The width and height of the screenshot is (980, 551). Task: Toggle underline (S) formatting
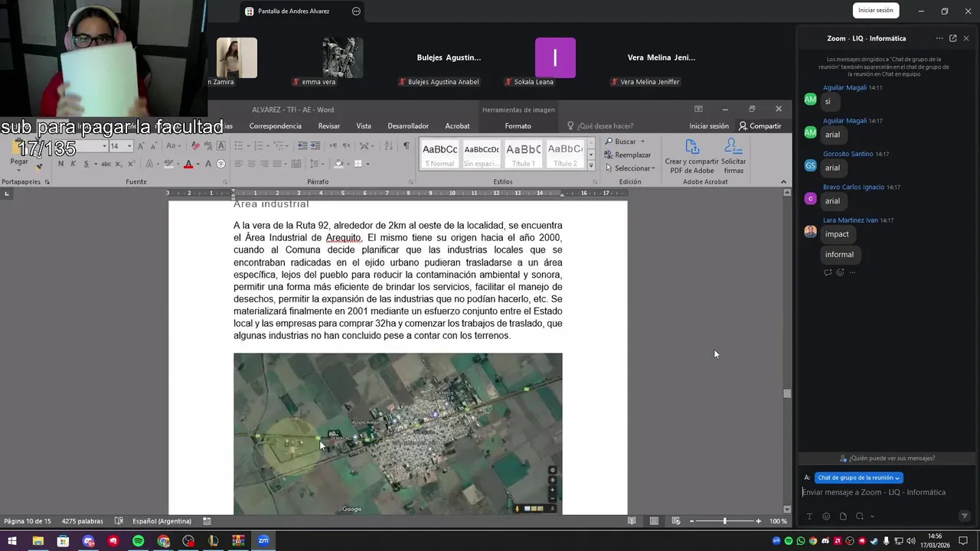[86, 164]
